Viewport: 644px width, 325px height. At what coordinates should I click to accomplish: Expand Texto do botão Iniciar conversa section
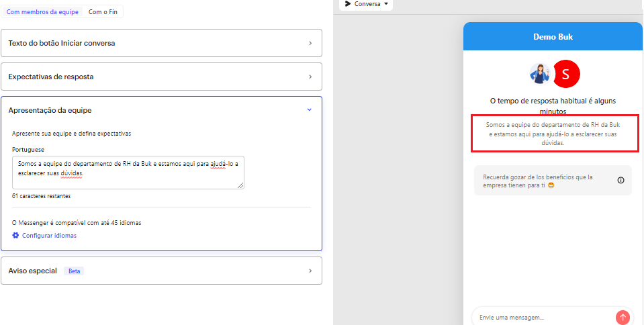click(161, 43)
